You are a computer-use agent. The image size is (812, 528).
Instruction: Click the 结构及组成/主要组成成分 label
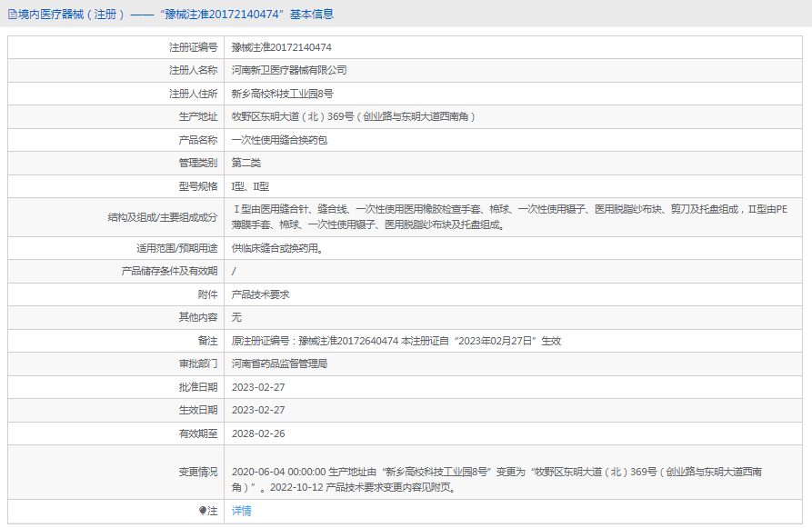coord(163,217)
